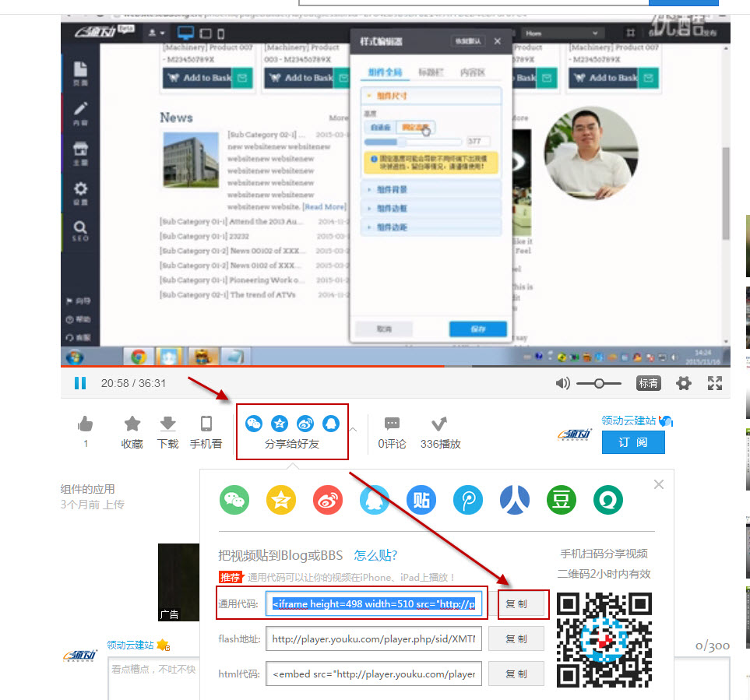Enter fullscreen mode in the player
Viewport: 750px width, 700px height.
pos(714,383)
